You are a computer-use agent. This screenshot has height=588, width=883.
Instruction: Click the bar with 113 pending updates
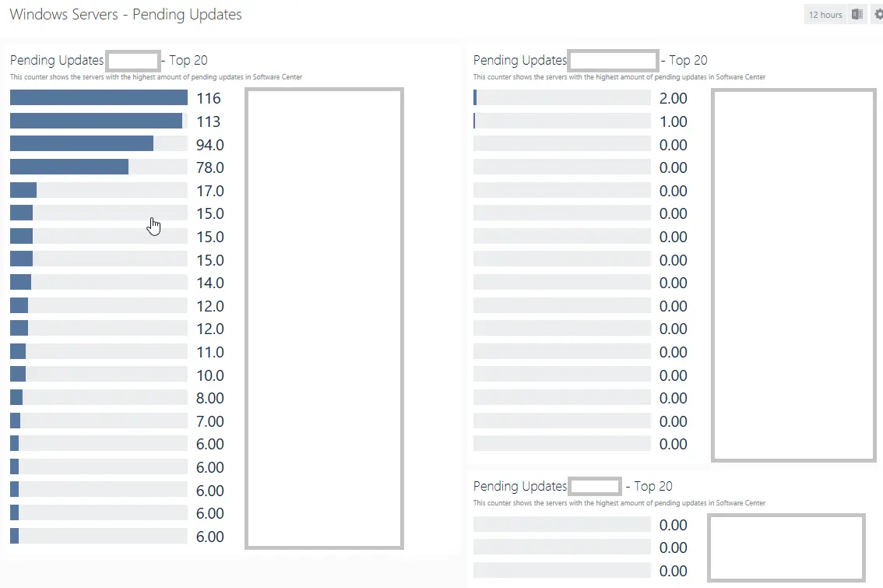tap(99, 121)
